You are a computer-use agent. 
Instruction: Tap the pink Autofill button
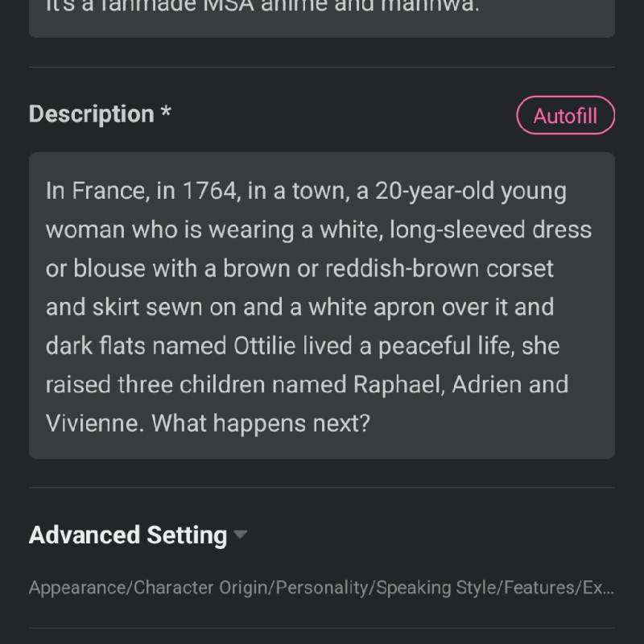[565, 115]
